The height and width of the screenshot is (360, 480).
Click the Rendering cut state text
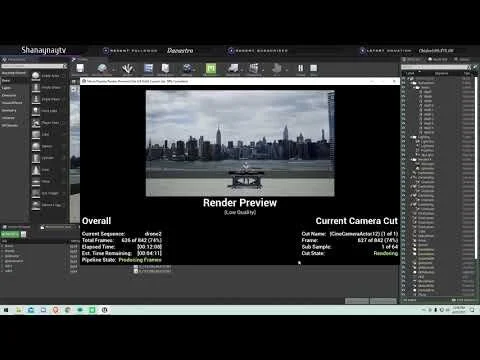point(386,253)
